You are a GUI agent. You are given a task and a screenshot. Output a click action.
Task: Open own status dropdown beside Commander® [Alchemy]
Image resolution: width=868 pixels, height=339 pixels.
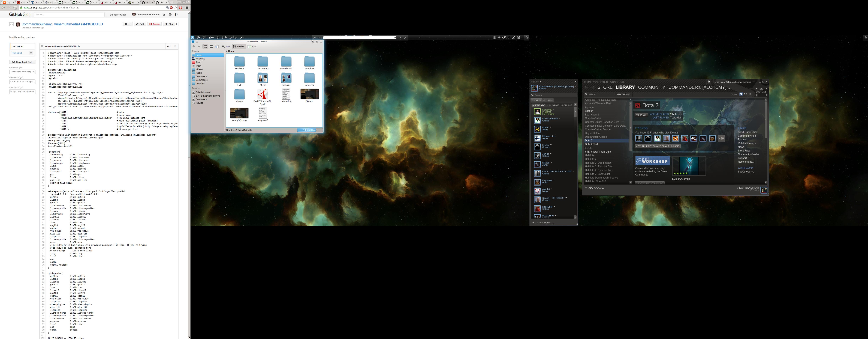coord(575,86)
